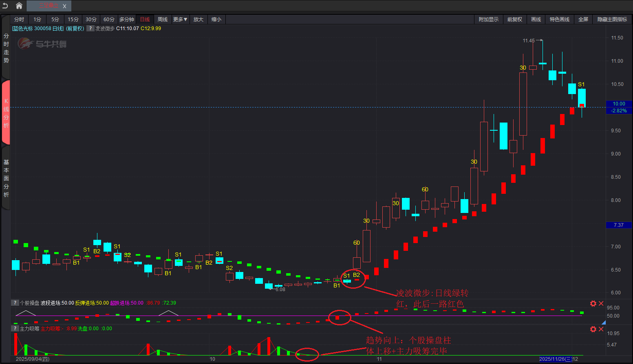Expand the 更多 period dropdown
Screen dimensions: 633x364
[180, 20]
